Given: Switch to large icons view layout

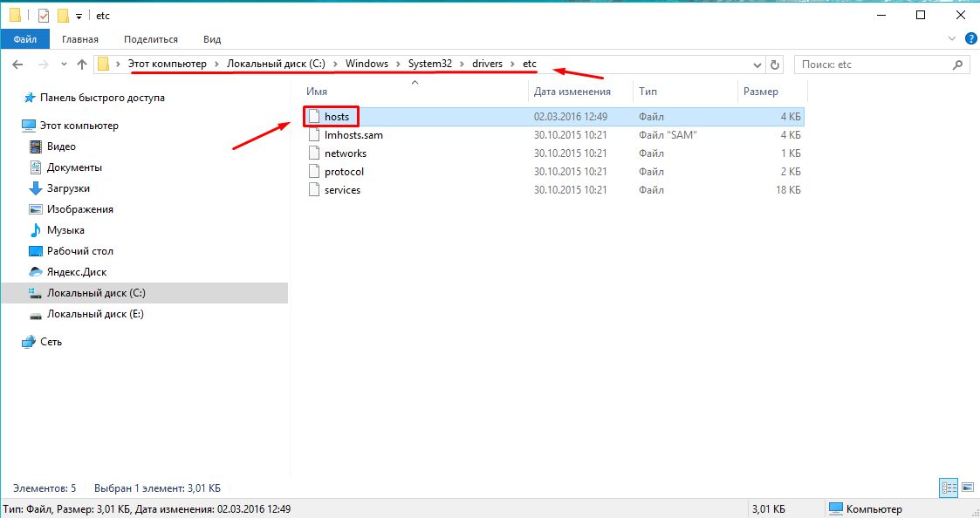Looking at the screenshot, I should pos(968,487).
